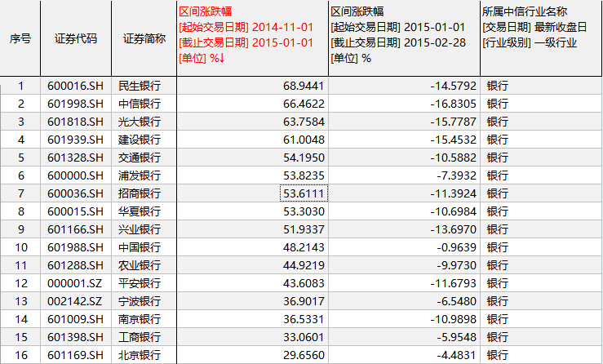The width and height of the screenshot is (603, 364).
Task: Select value cell 68.9441
Action: point(253,86)
